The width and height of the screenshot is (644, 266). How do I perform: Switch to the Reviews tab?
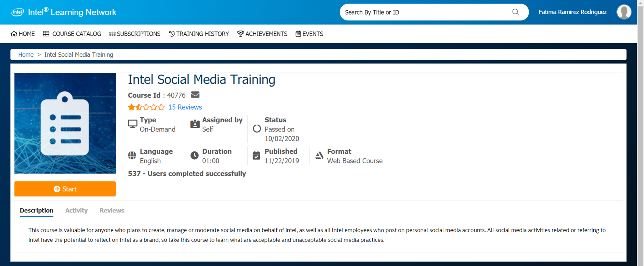click(x=112, y=211)
